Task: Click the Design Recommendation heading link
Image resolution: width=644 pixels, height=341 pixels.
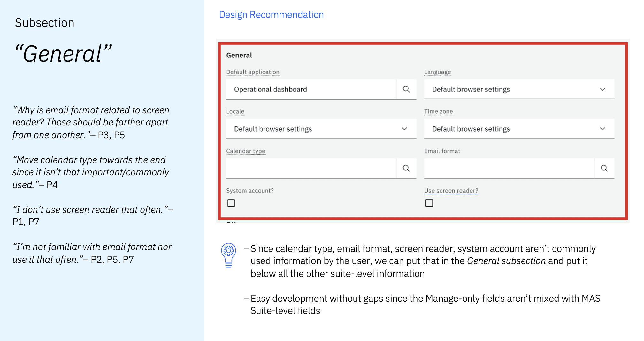Action: click(x=271, y=15)
